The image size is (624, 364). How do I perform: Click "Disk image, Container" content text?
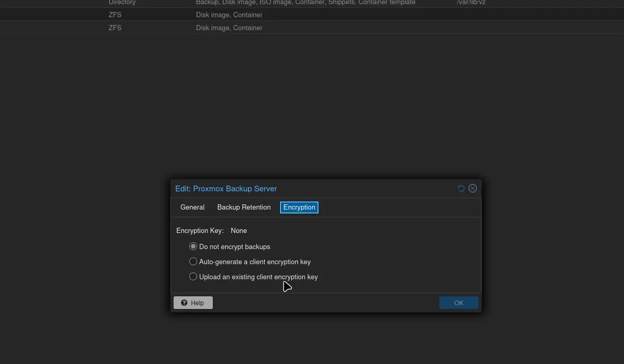[230, 15]
